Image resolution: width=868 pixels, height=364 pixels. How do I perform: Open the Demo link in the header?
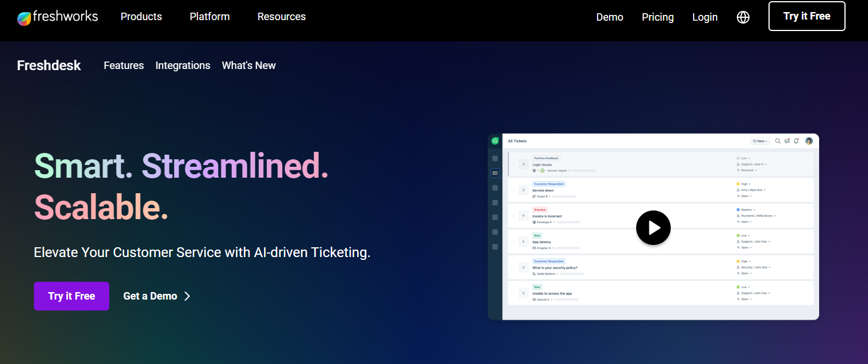tap(610, 17)
